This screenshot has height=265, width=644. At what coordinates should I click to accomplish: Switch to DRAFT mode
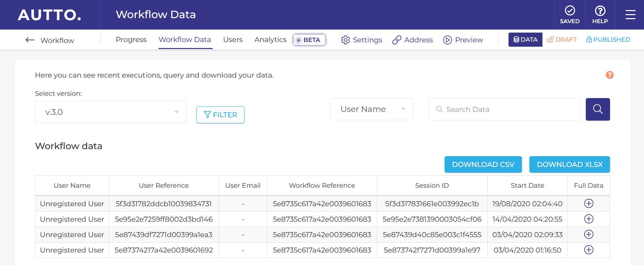point(562,40)
